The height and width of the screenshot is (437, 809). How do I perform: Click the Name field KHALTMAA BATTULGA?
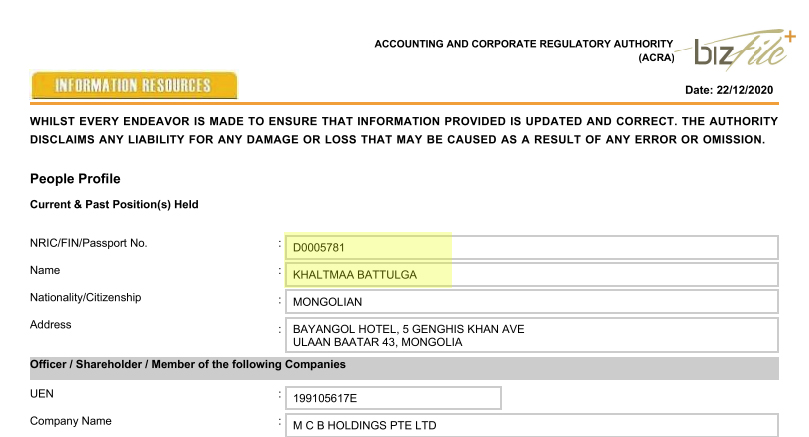tap(532, 274)
